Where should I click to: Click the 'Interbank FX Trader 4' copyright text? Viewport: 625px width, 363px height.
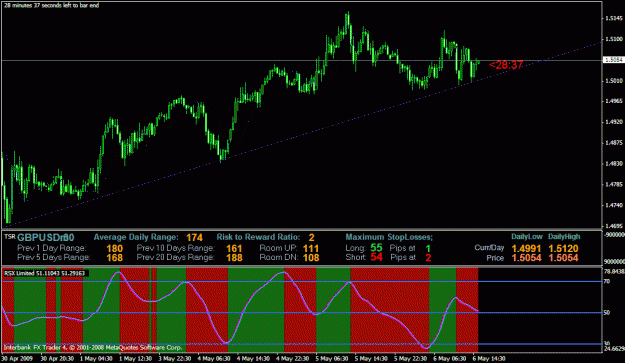[x=92, y=348]
